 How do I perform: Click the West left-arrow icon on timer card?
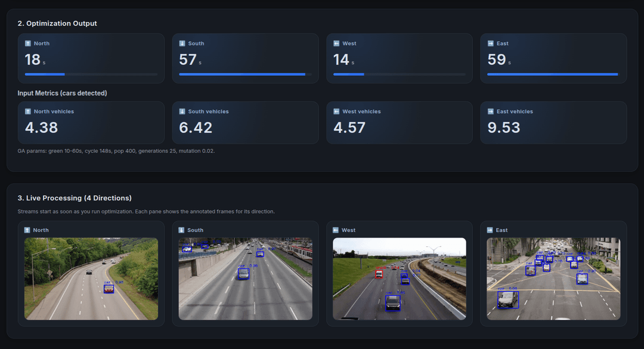coord(335,43)
